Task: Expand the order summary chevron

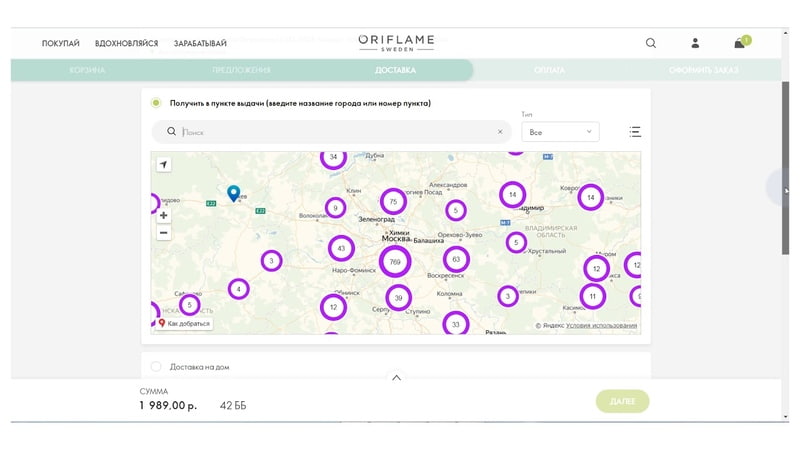Action: [396, 378]
